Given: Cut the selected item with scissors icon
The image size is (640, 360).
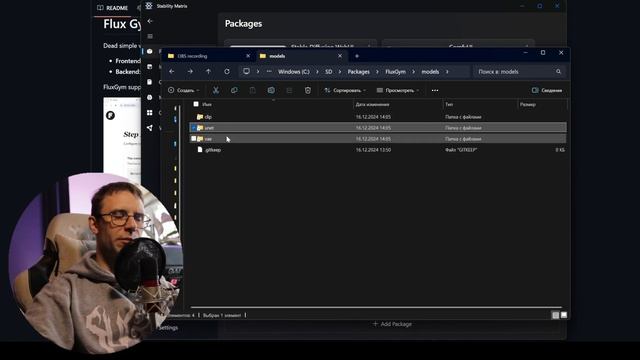Looking at the screenshot, I should [x=216, y=90].
